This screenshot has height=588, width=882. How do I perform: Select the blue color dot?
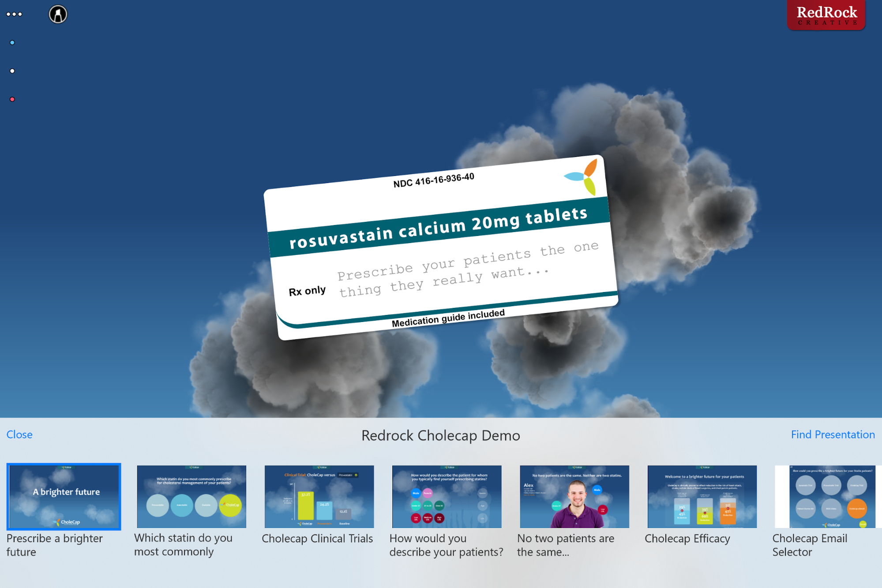[12, 43]
